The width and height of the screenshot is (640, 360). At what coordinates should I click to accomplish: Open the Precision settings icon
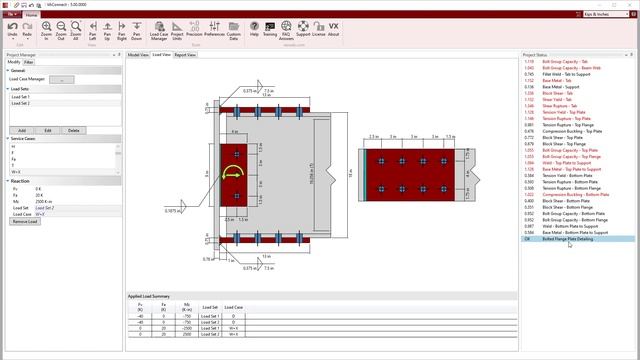194,26
